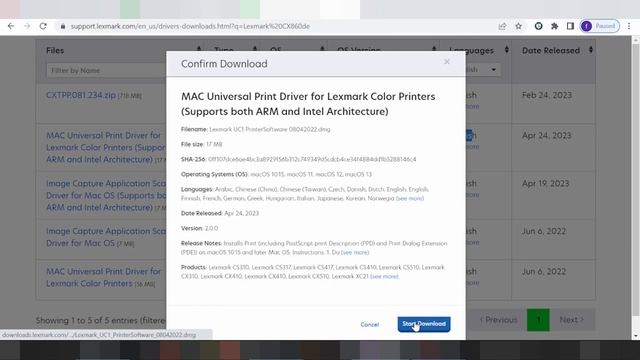Click Start Download button

(424, 324)
